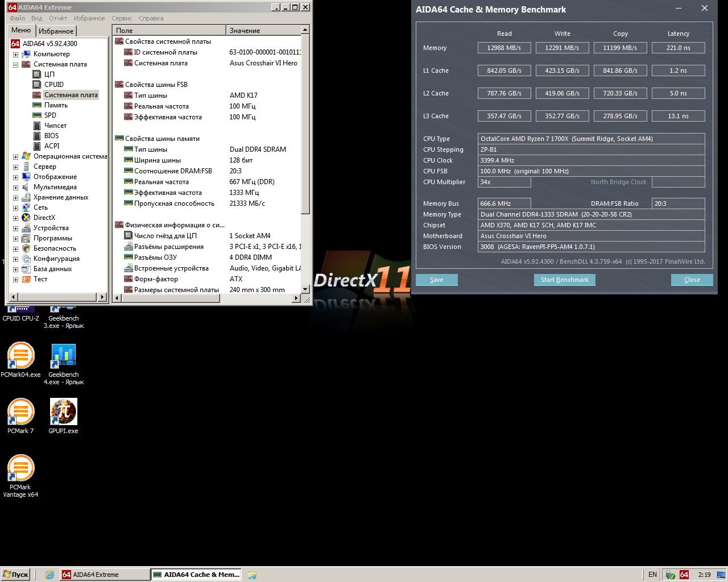Click the Save button in benchmark window
The image size is (728, 582).
coord(436,280)
